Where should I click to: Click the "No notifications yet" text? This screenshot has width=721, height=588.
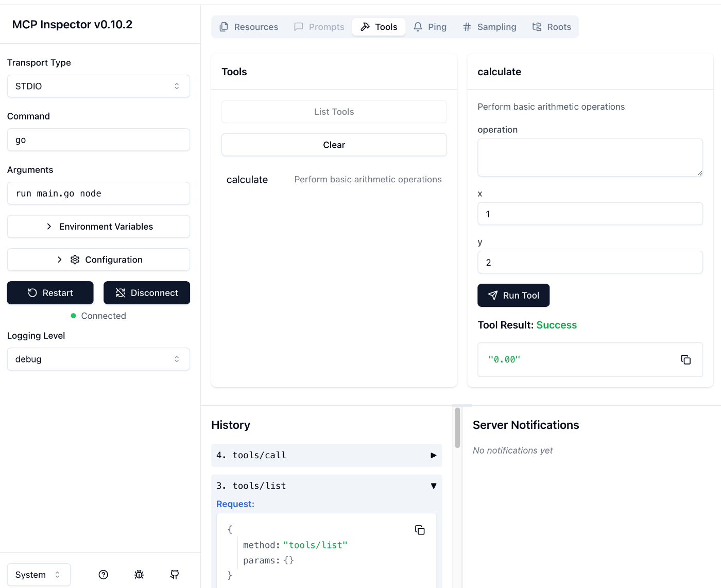512,451
